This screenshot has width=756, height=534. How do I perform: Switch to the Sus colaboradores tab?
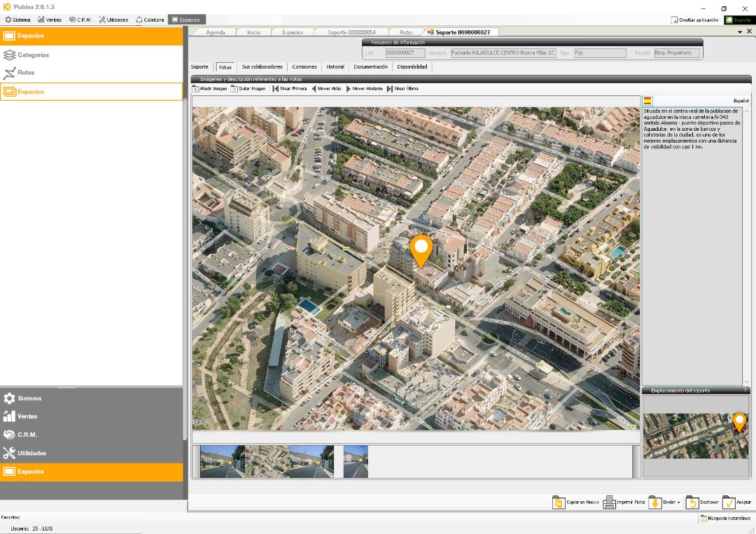pyautogui.click(x=262, y=67)
